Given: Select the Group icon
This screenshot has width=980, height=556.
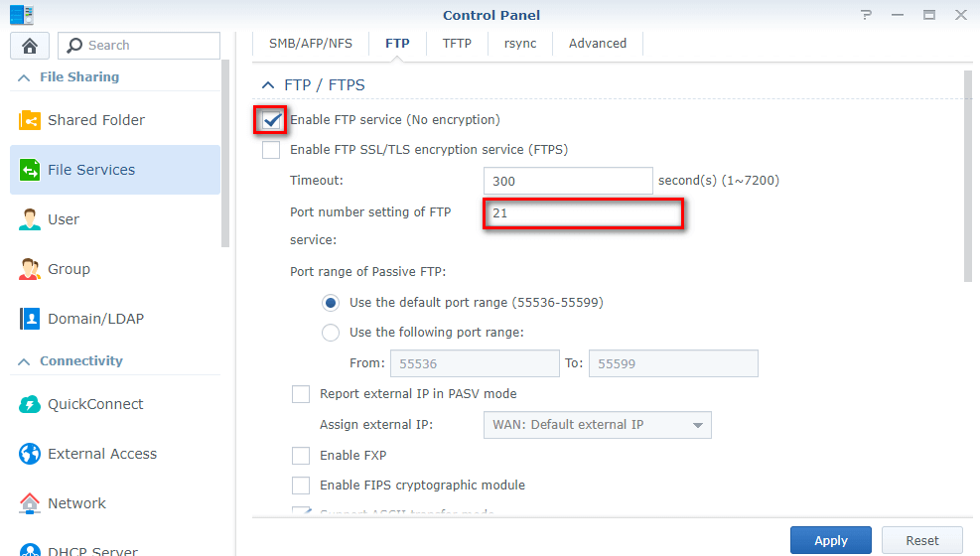Looking at the screenshot, I should (30, 269).
